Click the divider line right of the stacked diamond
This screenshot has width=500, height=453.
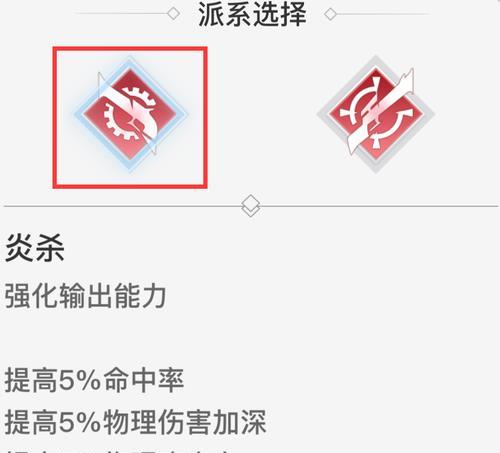tap(379, 206)
